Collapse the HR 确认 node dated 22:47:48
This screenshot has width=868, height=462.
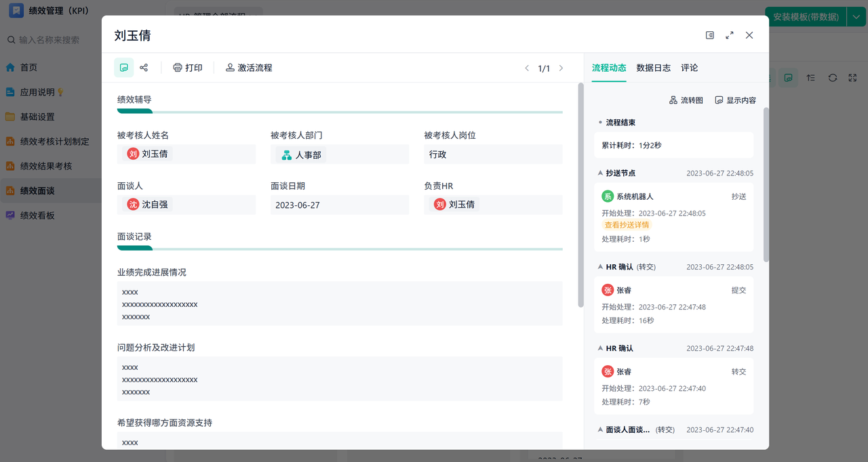pyautogui.click(x=600, y=348)
